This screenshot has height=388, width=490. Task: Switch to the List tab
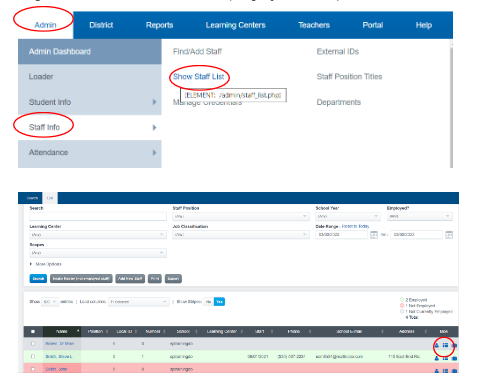[x=50, y=198]
